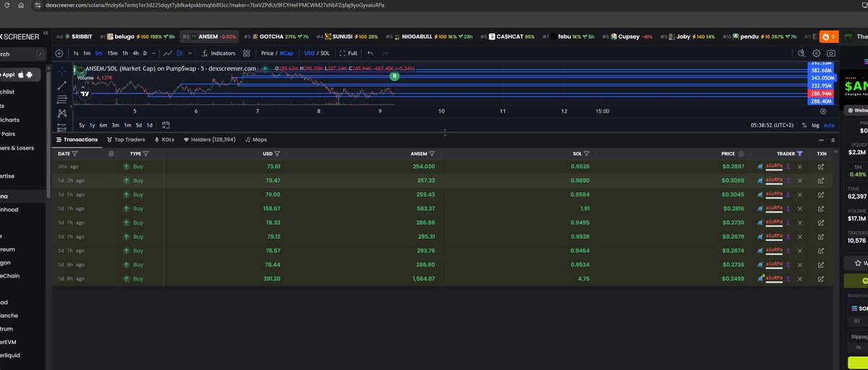The height and width of the screenshot is (370, 868).
Task: Select the 15m timeframe button
Action: (x=112, y=53)
